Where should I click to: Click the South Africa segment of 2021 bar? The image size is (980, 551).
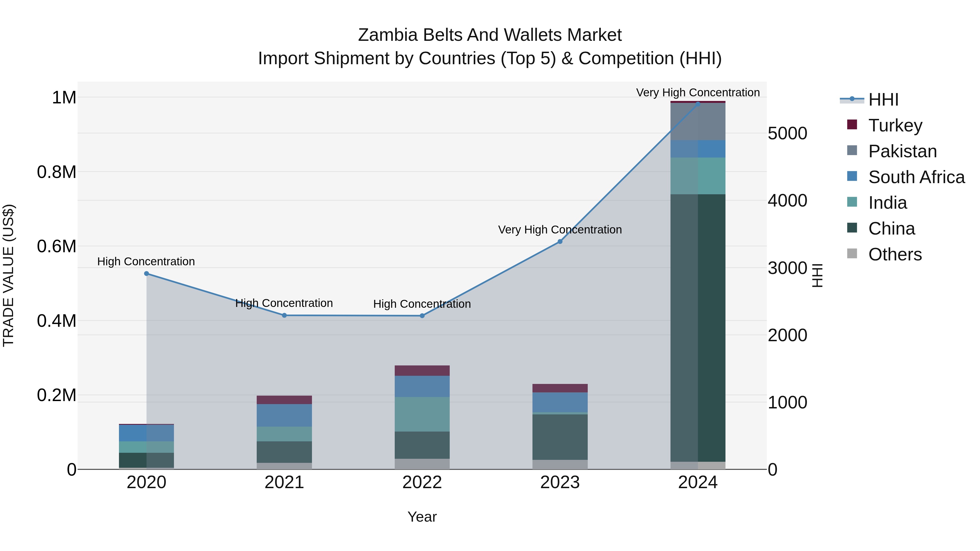tap(284, 415)
